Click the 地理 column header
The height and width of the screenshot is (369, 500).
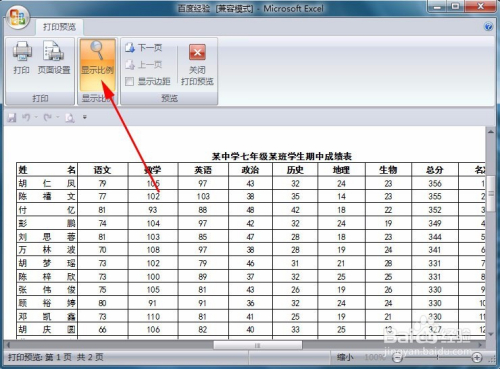[342, 170]
